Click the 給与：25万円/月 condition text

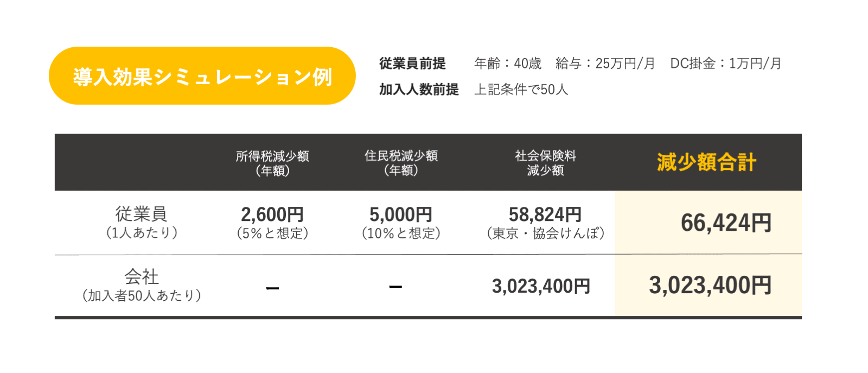tap(605, 64)
